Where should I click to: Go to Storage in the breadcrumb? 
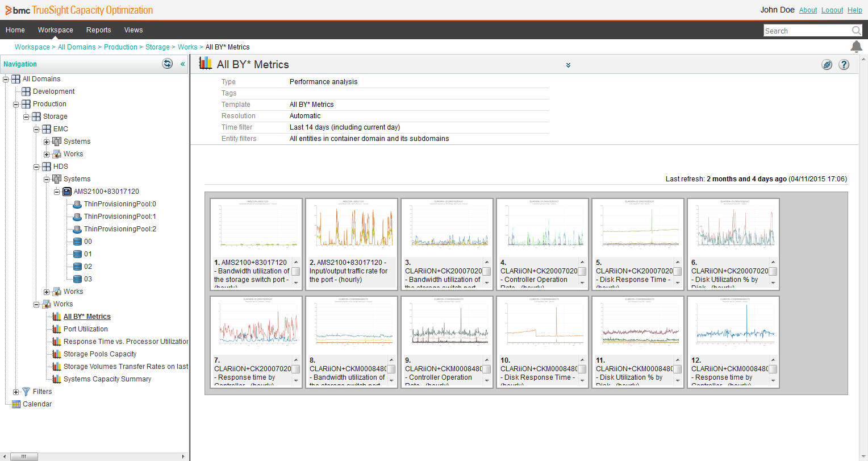pyautogui.click(x=157, y=47)
